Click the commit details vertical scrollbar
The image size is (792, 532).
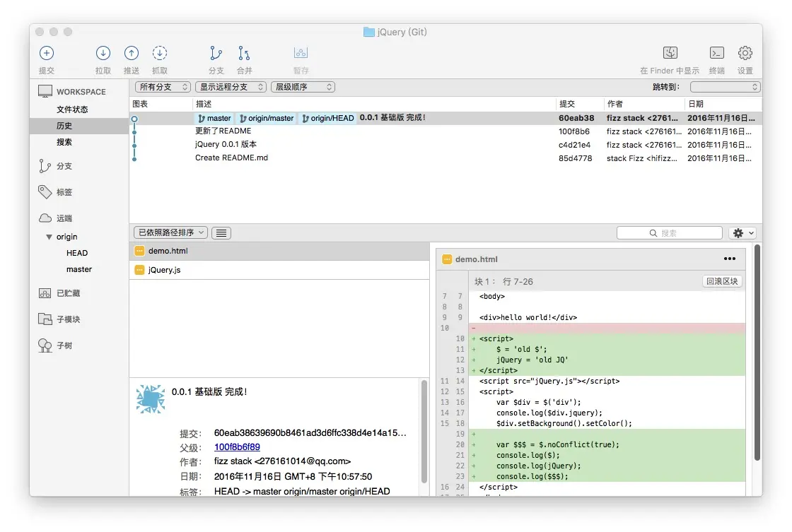coord(424,432)
